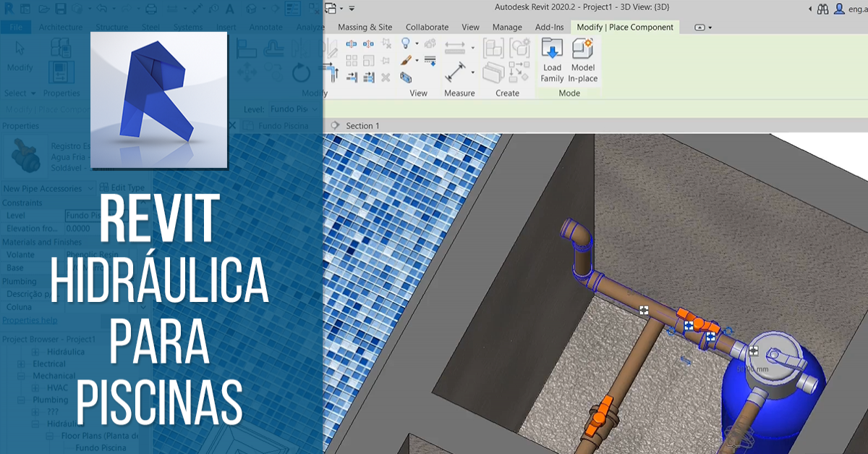Click the Switch Windows icon in quick access
868x454 pixels.
[x=331, y=9]
